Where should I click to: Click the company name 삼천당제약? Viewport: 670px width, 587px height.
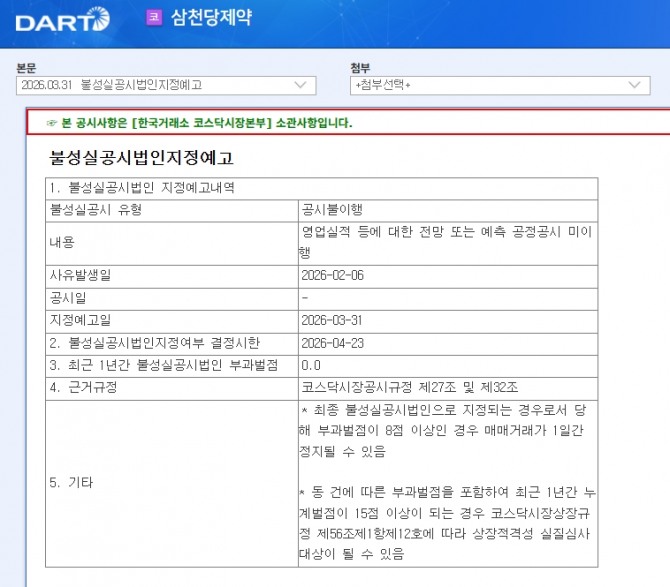click(212, 18)
